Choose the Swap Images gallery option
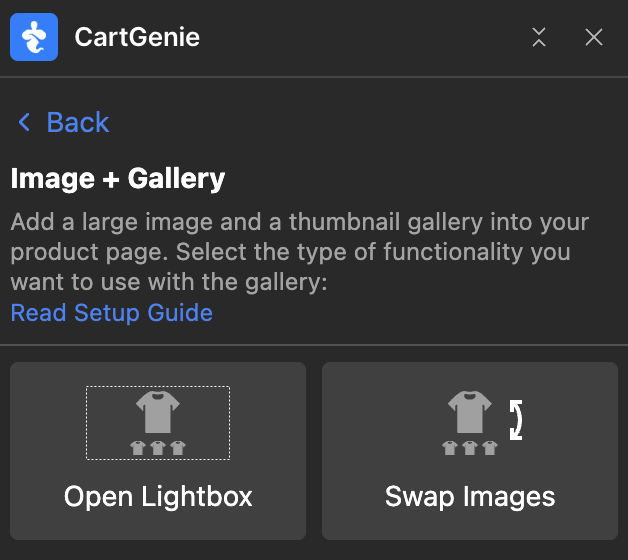 tap(470, 451)
